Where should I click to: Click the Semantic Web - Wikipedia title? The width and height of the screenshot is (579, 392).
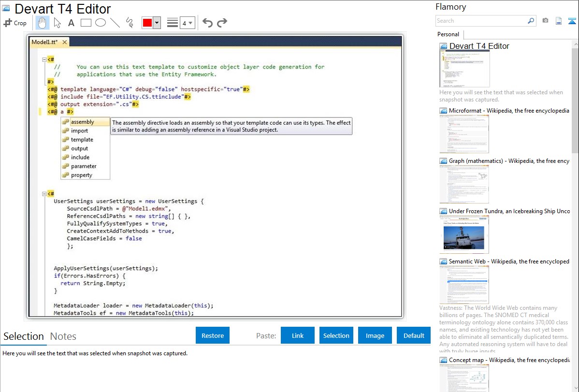509,261
